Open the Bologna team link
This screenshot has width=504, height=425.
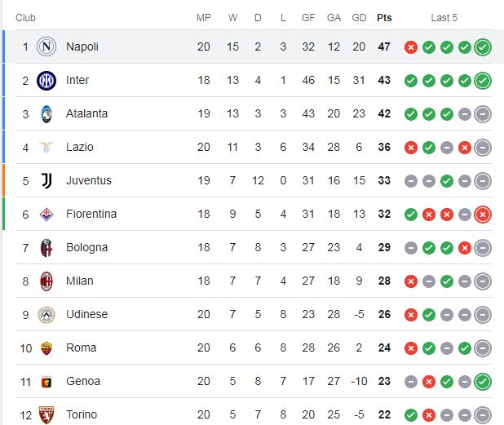pos(86,247)
